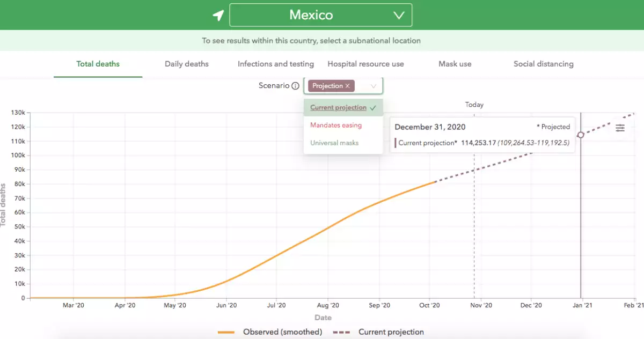Toggle the Observed (smoothed) legend series
The image size is (644, 339).
tap(270, 332)
